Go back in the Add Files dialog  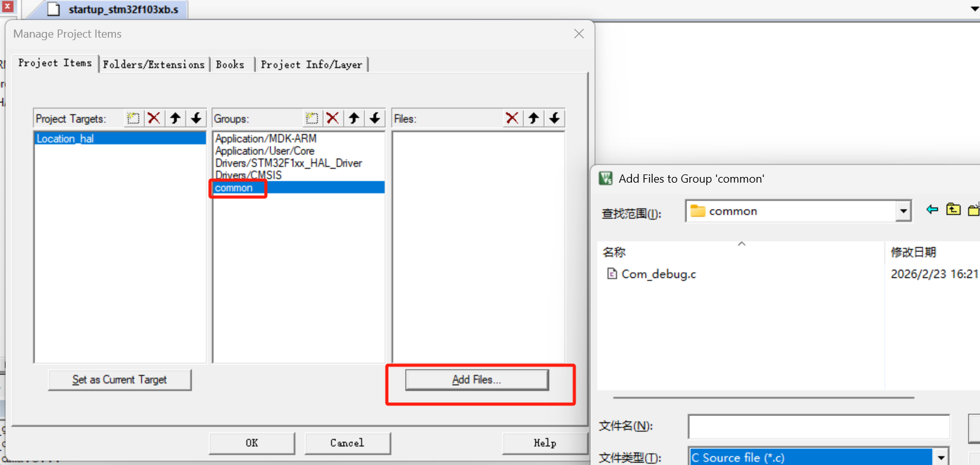coord(932,210)
